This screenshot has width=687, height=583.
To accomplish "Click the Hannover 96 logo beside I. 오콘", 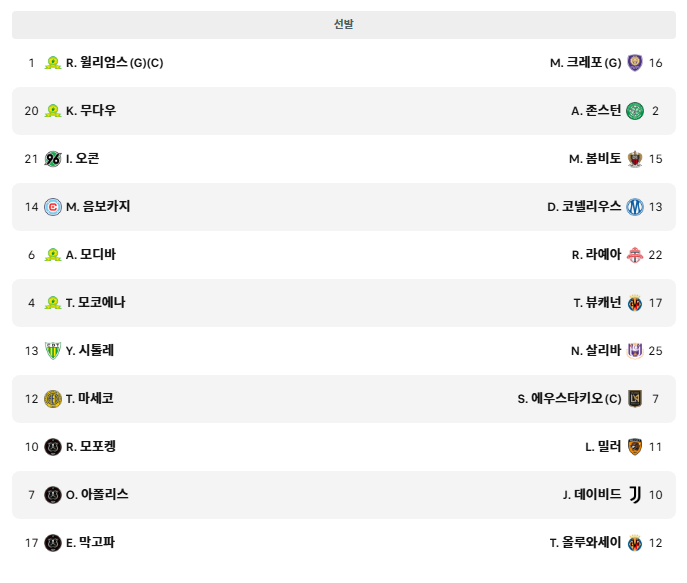I will coord(53,159).
